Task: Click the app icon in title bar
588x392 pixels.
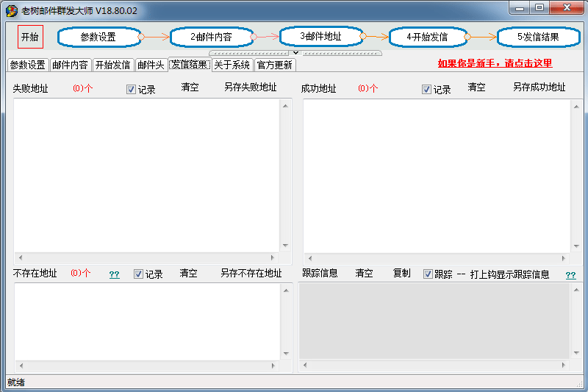Action: tap(12, 10)
